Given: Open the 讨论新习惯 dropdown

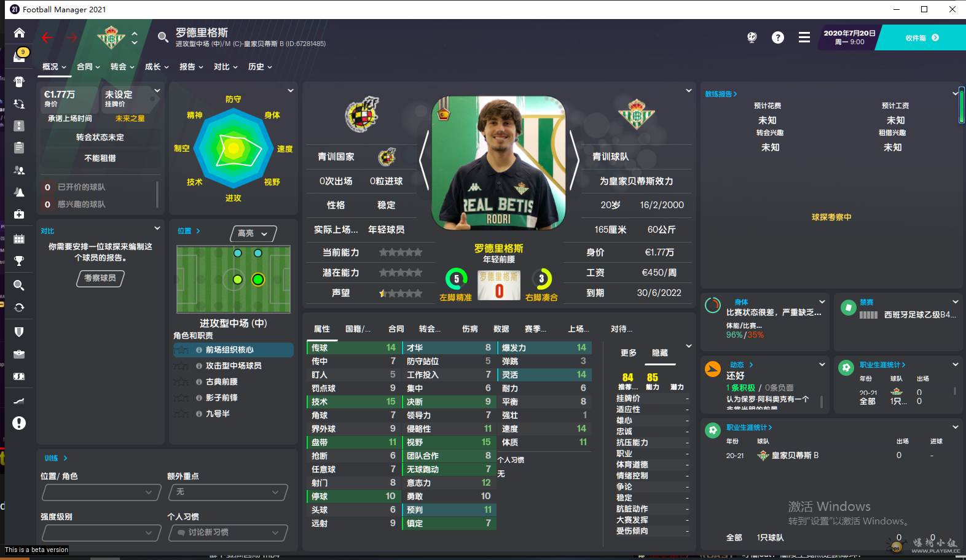Looking at the screenshot, I should (228, 532).
